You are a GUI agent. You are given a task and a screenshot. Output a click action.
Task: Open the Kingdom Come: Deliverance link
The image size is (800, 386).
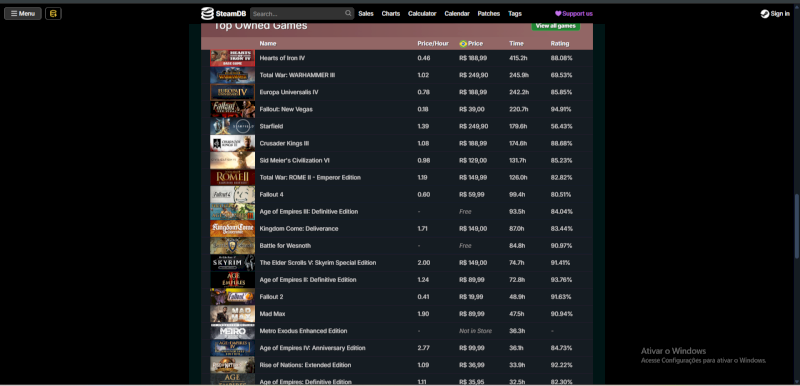tap(299, 229)
